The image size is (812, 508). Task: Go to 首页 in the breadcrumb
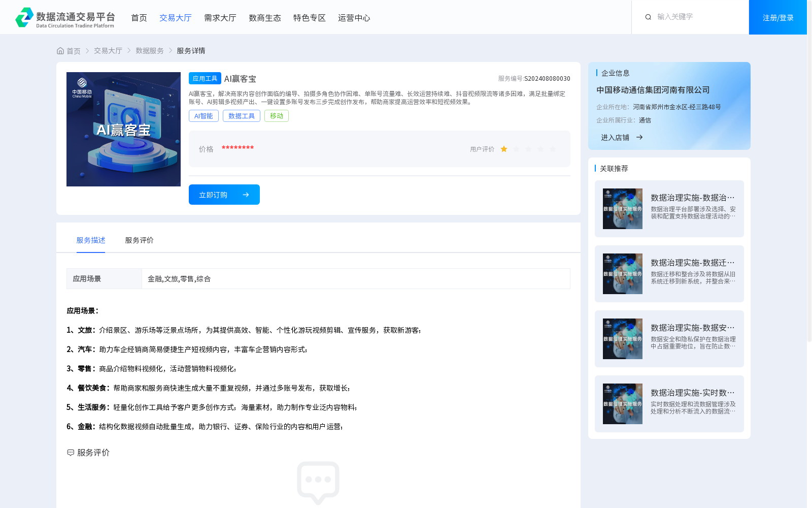point(74,51)
